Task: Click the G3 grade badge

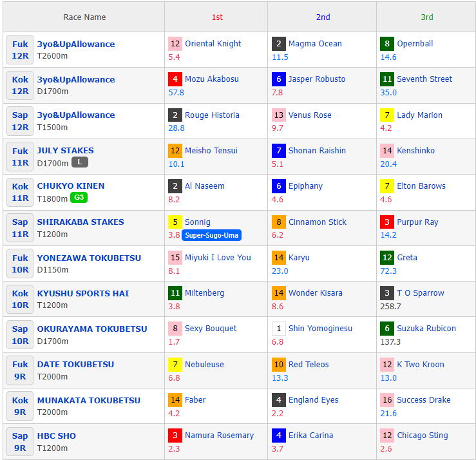Action: point(79,198)
